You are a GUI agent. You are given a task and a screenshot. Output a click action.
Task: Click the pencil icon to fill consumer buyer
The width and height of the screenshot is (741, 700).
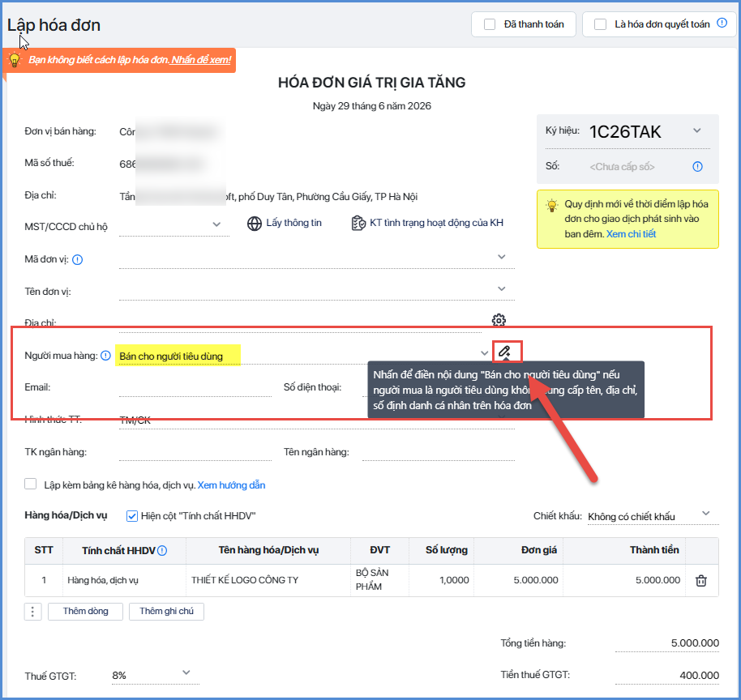504,352
